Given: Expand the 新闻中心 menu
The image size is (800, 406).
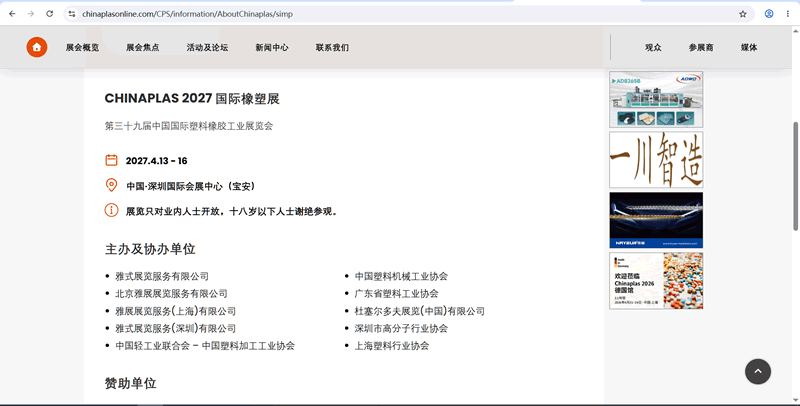Looking at the screenshot, I should 272,47.
